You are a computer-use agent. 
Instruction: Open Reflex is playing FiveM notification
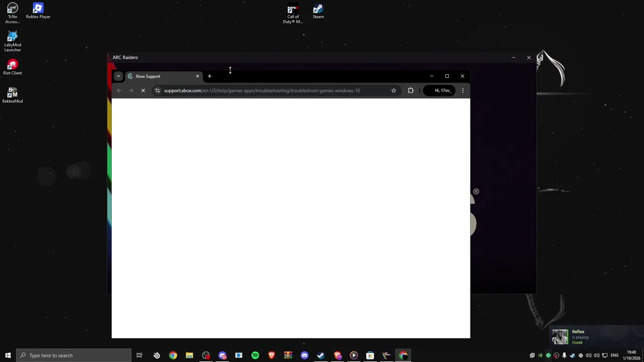(597, 337)
